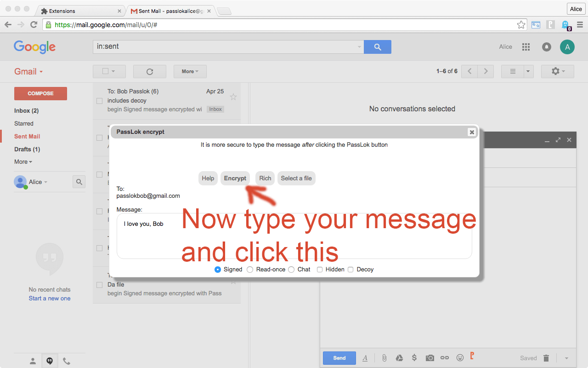Open Sent Mail folder

click(x=27, y=137)
